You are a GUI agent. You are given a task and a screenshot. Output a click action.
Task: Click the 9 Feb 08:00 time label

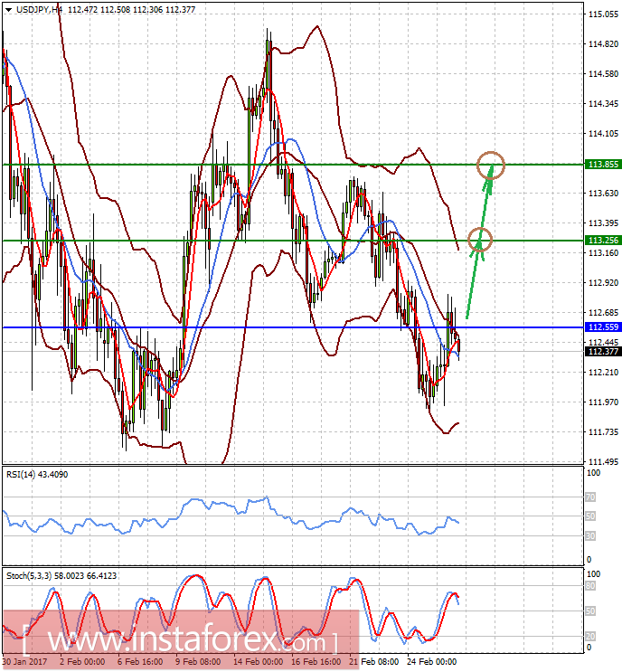(x=198, y=662)
